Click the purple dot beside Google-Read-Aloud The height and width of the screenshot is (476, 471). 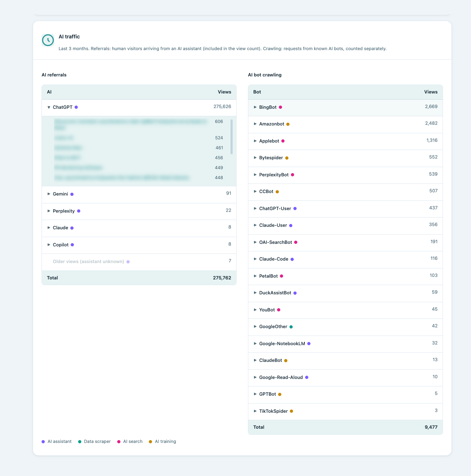click(x=307, y=378)
